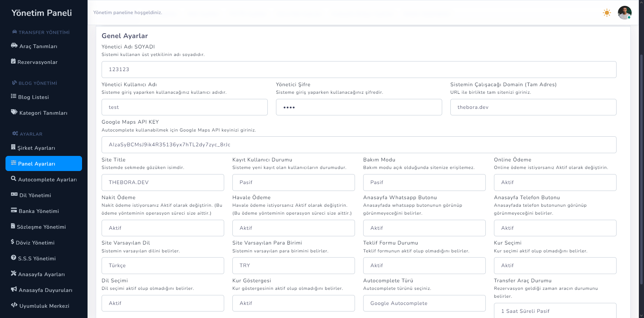Open the Nakit Ödeme dropdown
Image resolution: width=644 pixels, height=318 pixels.
[163, 228]
